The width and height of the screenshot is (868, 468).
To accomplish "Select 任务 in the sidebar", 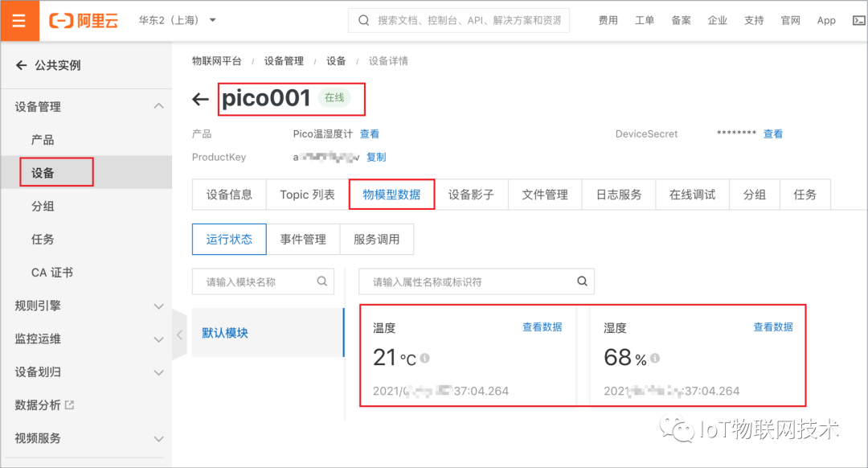I will pyautogui.click(x=43, y=240).
